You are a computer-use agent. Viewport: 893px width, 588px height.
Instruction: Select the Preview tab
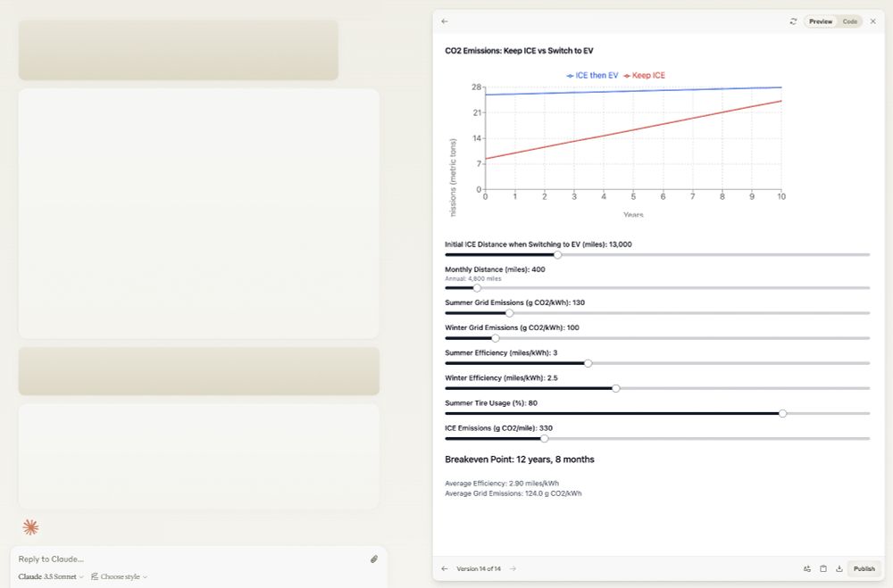pos(821,21)
